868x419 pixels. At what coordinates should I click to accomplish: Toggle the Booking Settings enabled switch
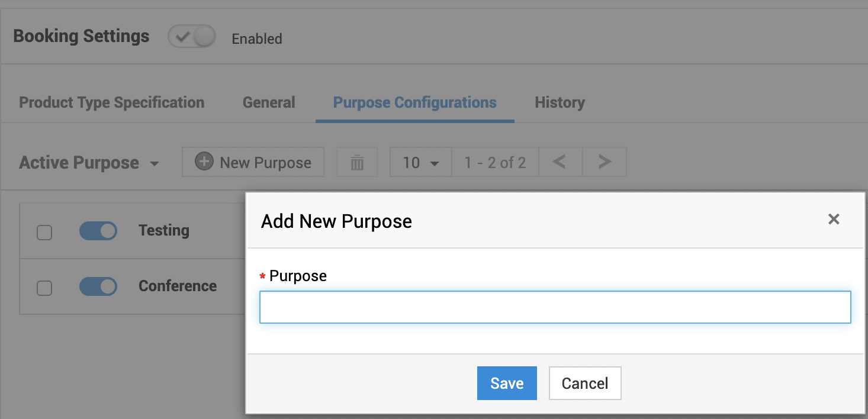click(x=192, y=38)
